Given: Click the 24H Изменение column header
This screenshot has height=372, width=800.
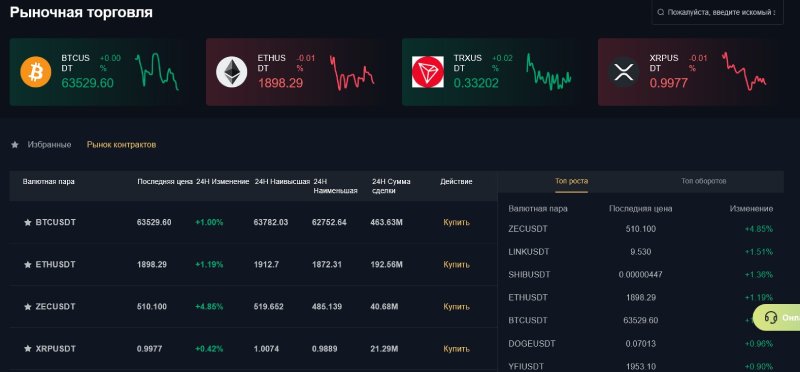Looking at the screenshot, I should (x=222, y=182).
